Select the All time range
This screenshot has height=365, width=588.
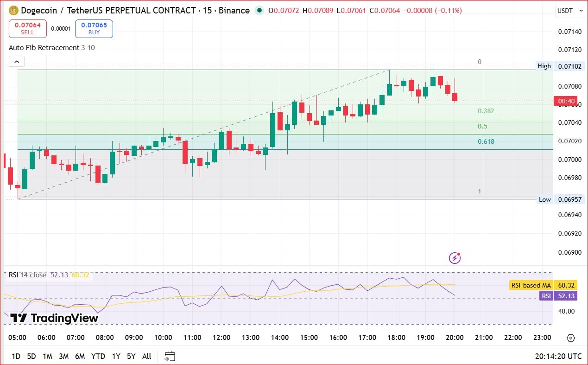point(146,356)
